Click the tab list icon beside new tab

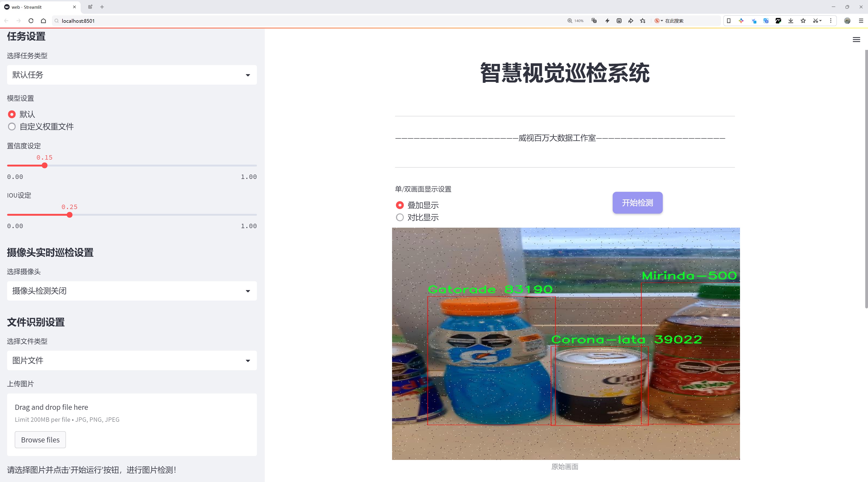coord(90,7)
